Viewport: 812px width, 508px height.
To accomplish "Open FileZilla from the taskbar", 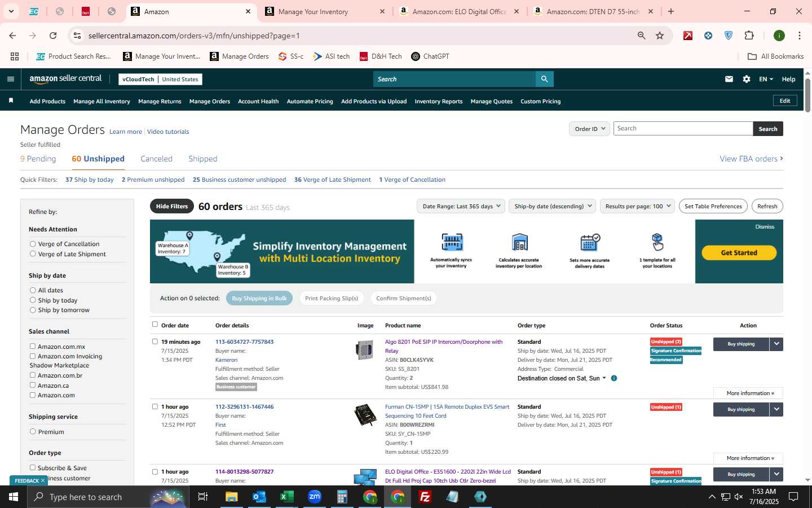I will (x=425, y=497).
